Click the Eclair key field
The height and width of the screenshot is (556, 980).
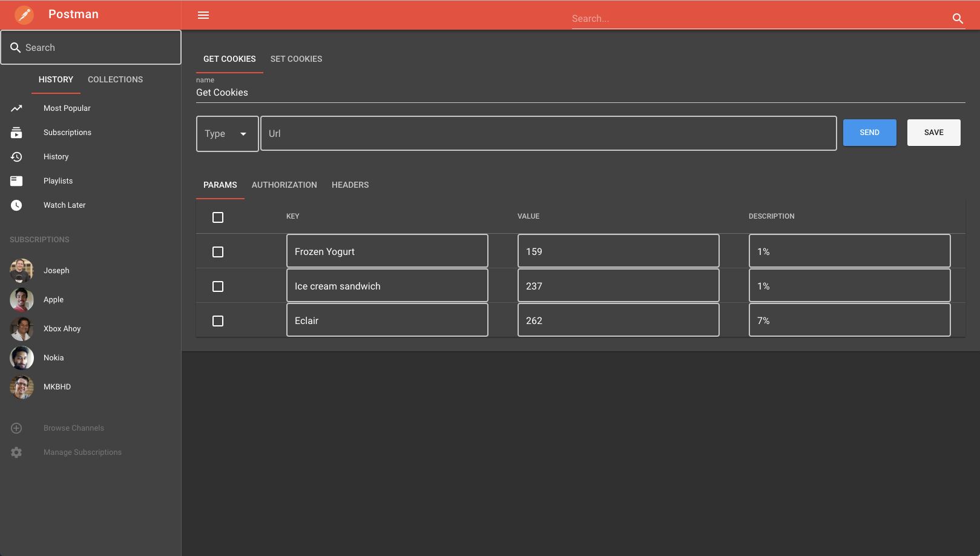click(x=387, y=320)
